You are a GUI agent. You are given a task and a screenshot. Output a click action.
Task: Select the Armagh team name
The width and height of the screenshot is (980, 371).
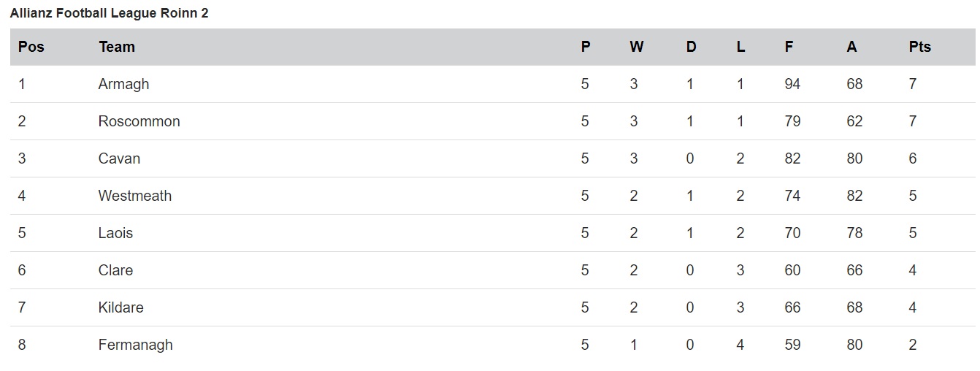coord(123,85)
